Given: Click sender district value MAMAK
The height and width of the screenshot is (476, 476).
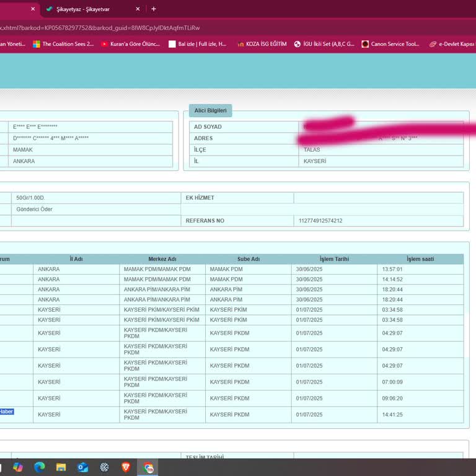Looking at the screenshot, I should point(23,149).
